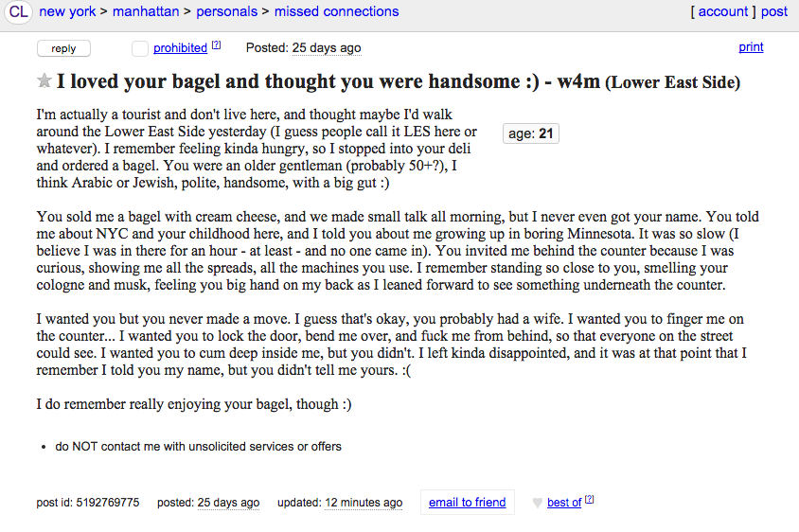Click the prohibited link
The height and width of the screenshot is (532, 799).
coord(180,48)
